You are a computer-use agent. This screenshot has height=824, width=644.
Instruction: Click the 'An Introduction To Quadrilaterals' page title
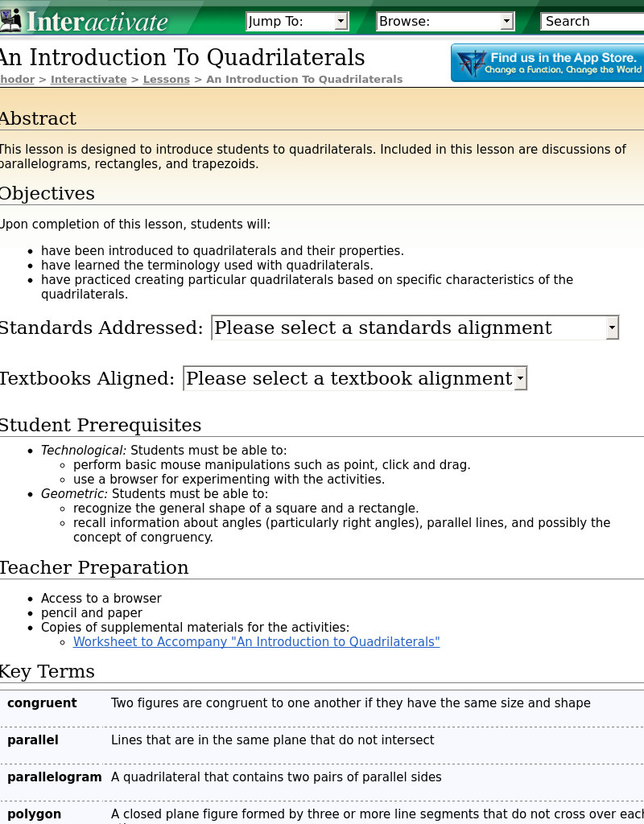182,57
